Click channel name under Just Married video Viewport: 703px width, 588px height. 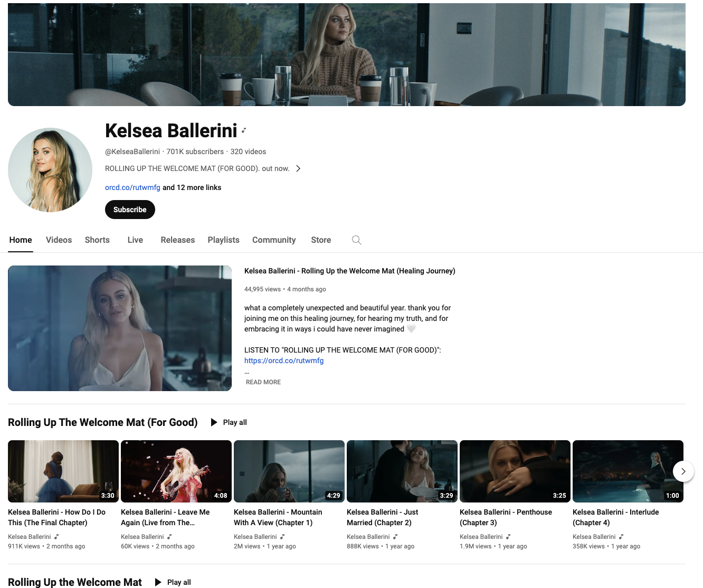pyautogui.click(x=368, y=537)
